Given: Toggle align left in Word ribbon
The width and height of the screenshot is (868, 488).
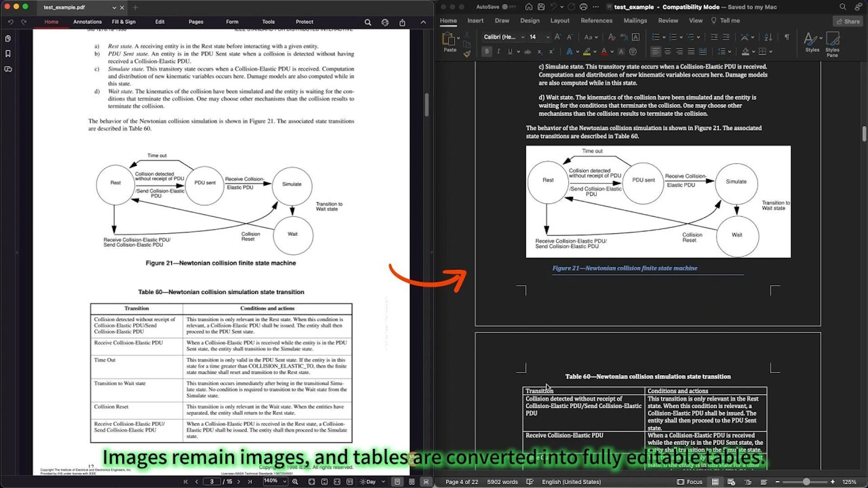Looking at the screenshot, I should [656, 52].
